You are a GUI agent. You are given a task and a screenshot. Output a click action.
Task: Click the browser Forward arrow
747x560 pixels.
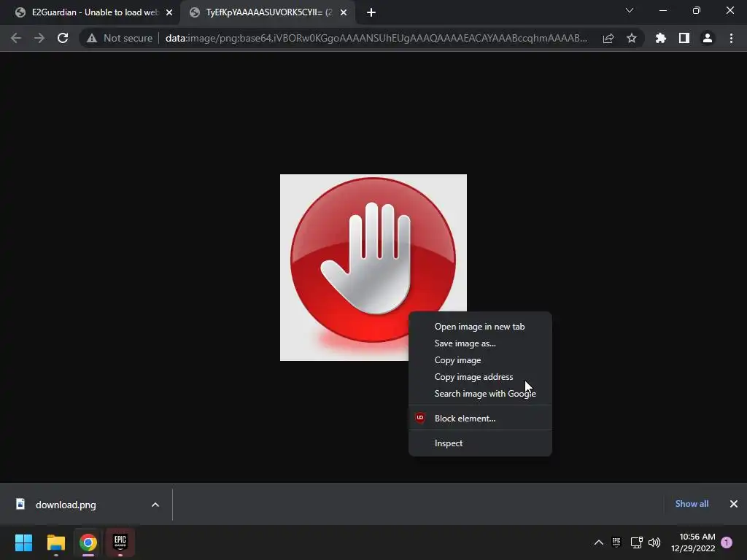(x=39, y=38)
